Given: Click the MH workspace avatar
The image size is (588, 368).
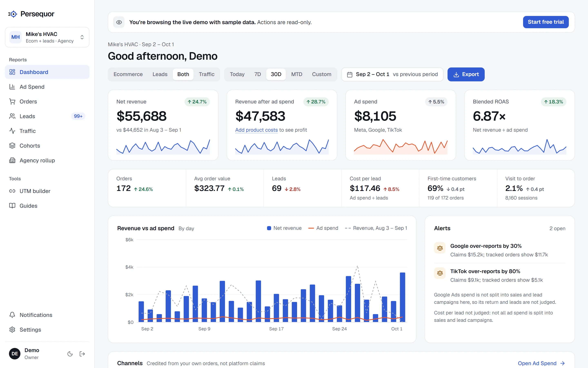Looking at the screenshot, I should 16,37.
